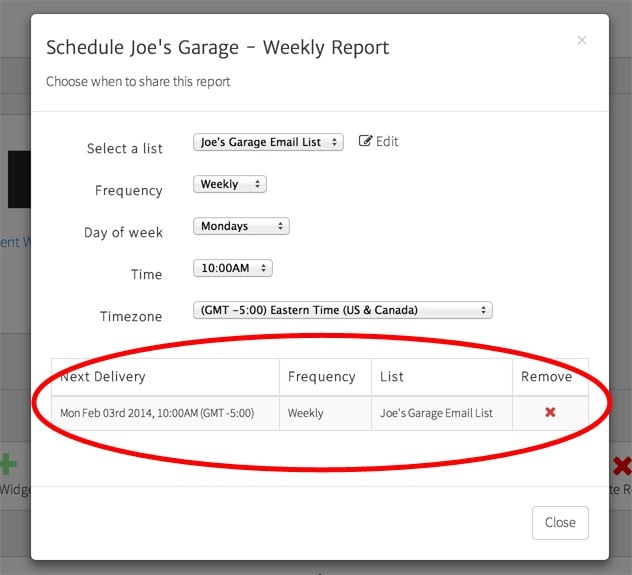Open the Time dropdown showing 10:00AM

click(x=233, y=268)
